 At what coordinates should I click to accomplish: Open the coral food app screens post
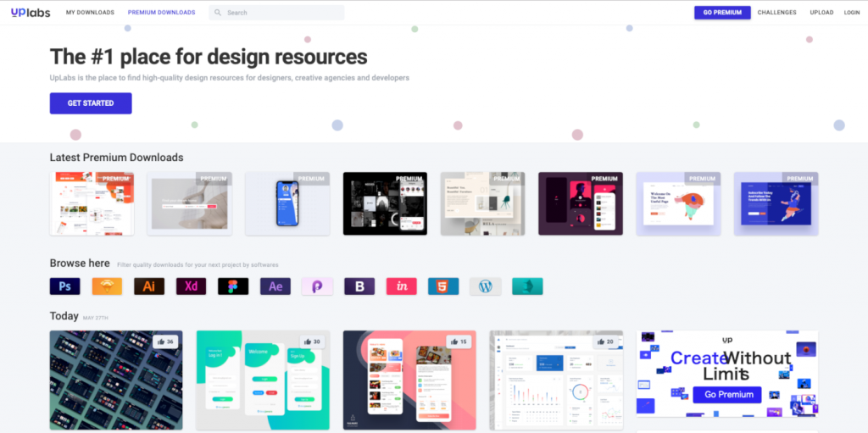pyautogui.click(x=409, y=380)
